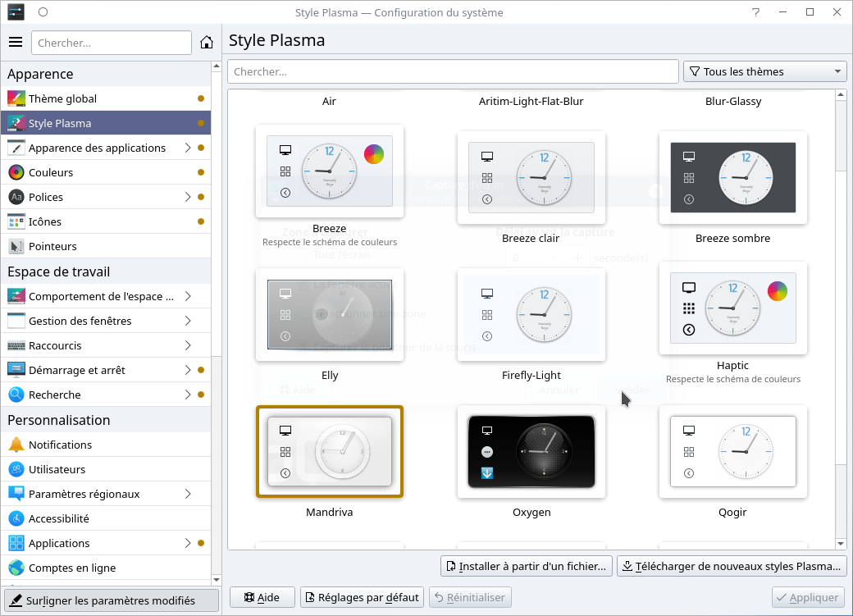Expand the Recherche submenu arrow
This screenshot has width=853, height=616.
[x=188, y=395]
